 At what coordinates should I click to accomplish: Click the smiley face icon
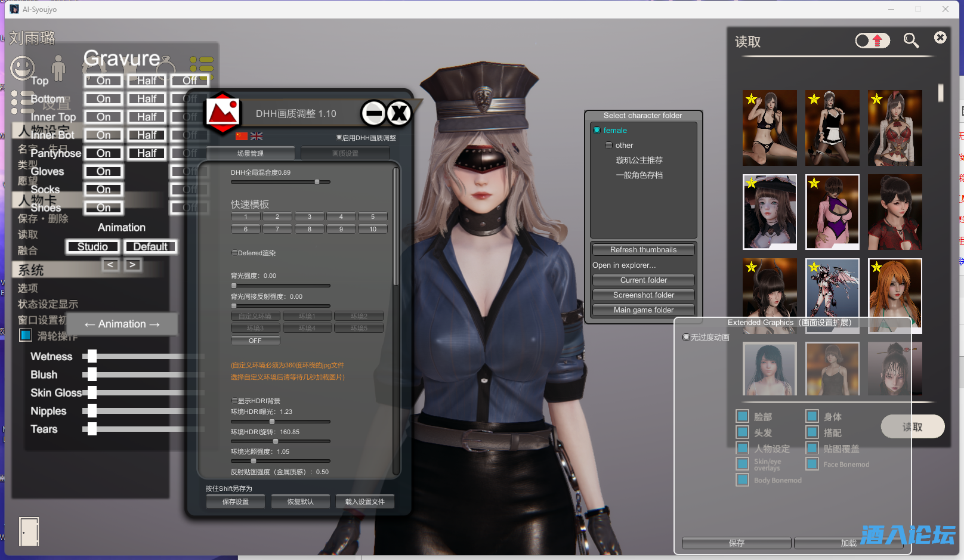(22, 68)
